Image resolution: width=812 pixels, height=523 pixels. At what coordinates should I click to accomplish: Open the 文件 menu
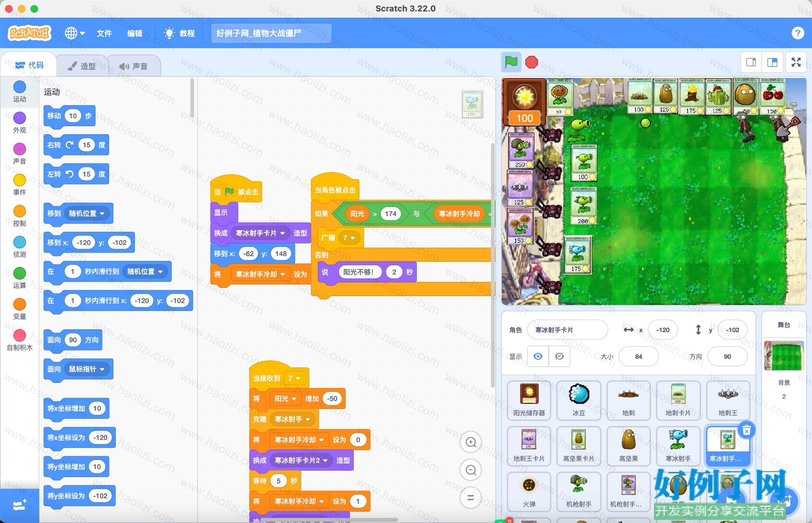point(104,33)
